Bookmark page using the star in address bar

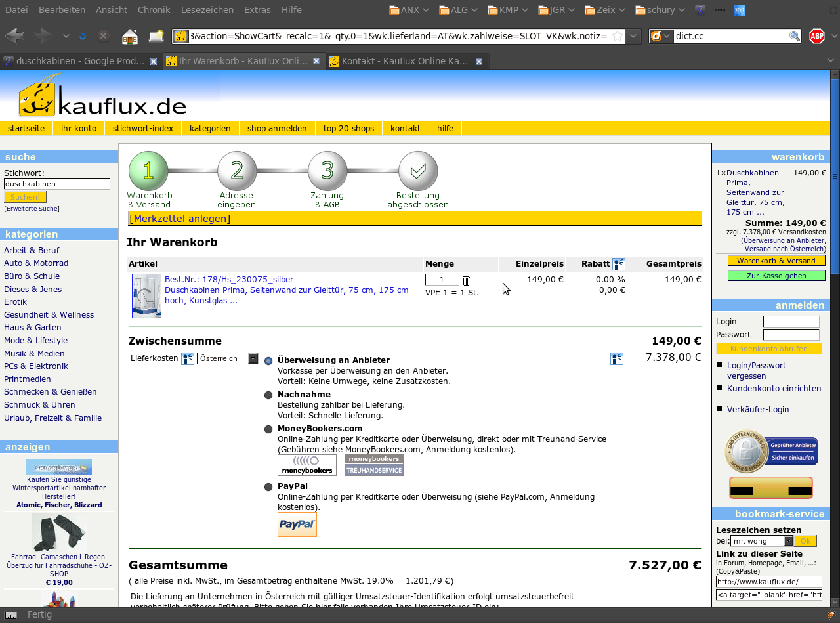pyautogui.click(x=617, y=36)
